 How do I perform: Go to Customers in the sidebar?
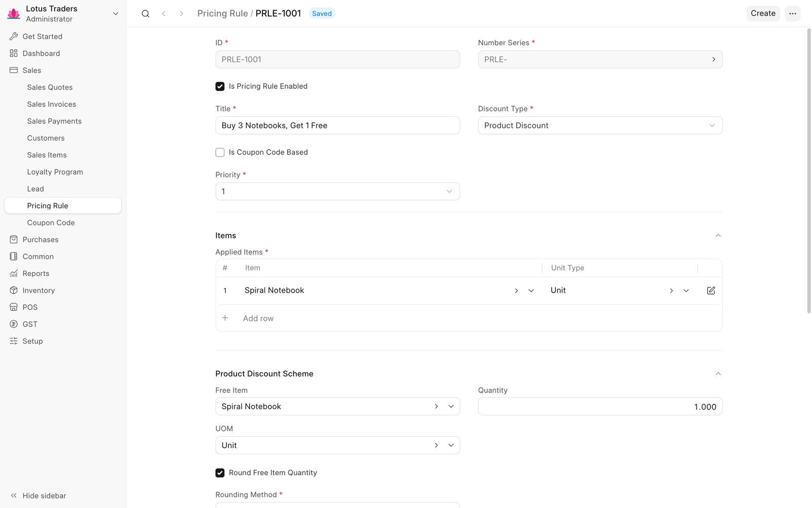[x=63, y=138]
